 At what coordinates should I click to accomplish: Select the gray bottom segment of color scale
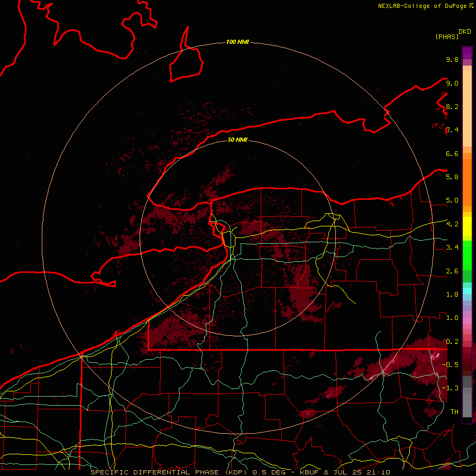click(x=467, y=398)
